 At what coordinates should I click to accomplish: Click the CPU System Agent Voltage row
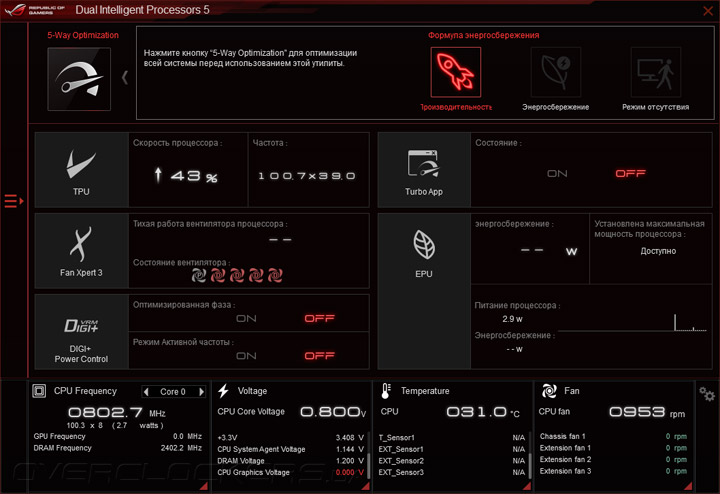pos(290,449)
